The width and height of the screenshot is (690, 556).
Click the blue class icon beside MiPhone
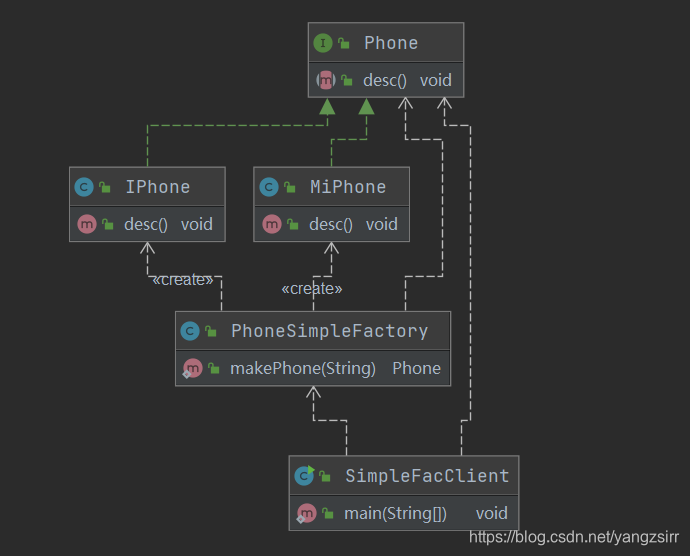click(x=269, y=187)
